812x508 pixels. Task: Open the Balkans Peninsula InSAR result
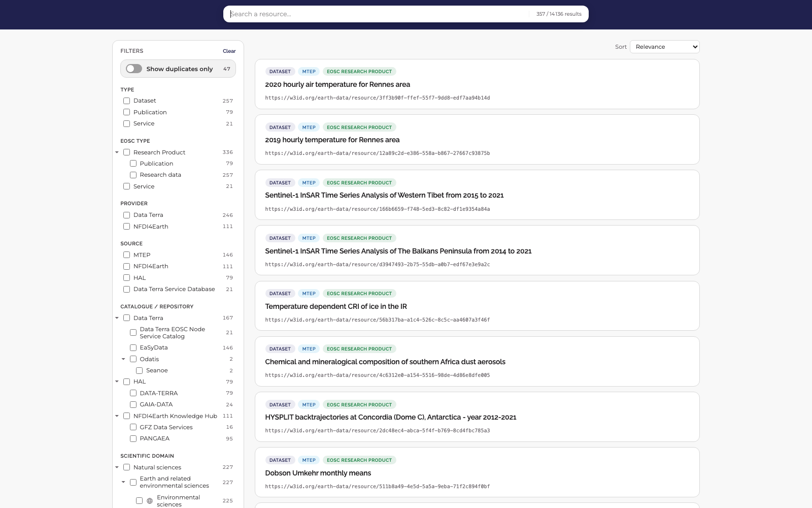pos(398,251)
